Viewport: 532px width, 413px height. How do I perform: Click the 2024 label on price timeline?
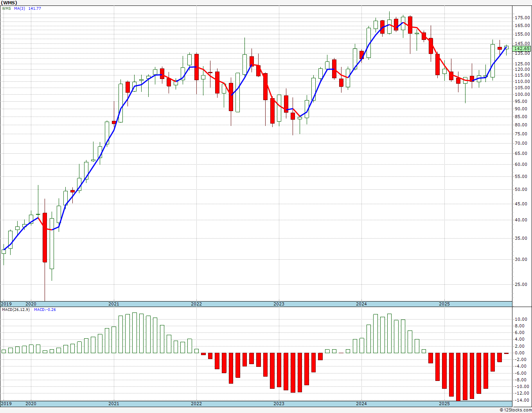[x=361, y=304]
